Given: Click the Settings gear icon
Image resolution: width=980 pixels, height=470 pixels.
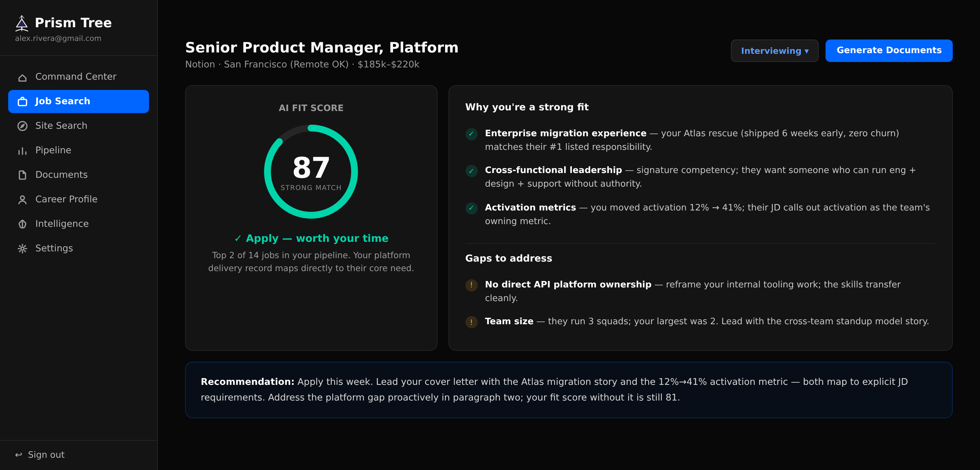Looking at the screenshot, I should click(22, 249).
